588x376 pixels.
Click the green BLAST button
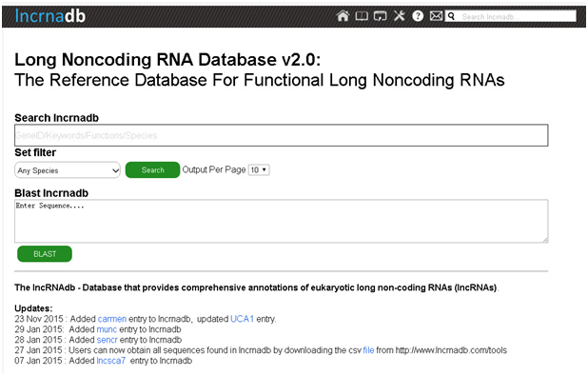45,254
